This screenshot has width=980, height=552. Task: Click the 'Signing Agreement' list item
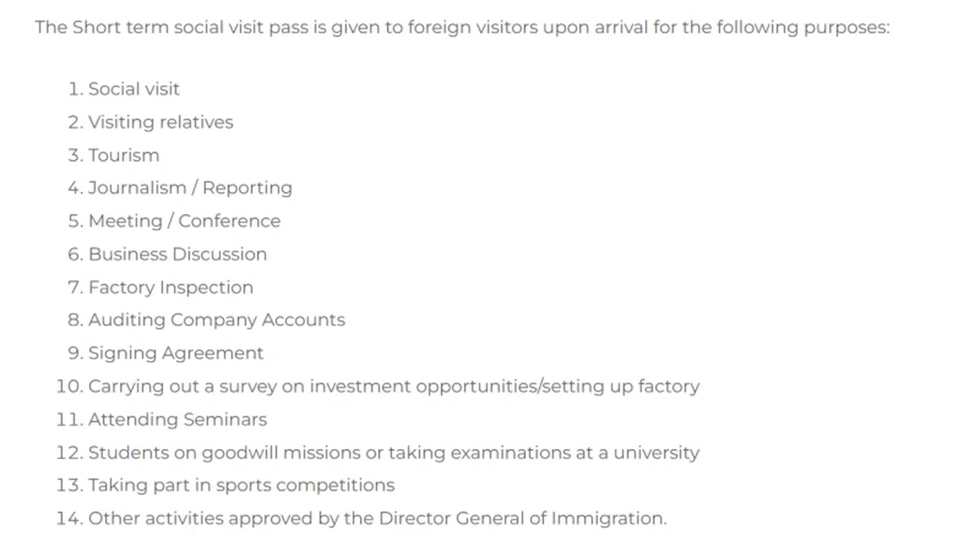tap(176, 354)
